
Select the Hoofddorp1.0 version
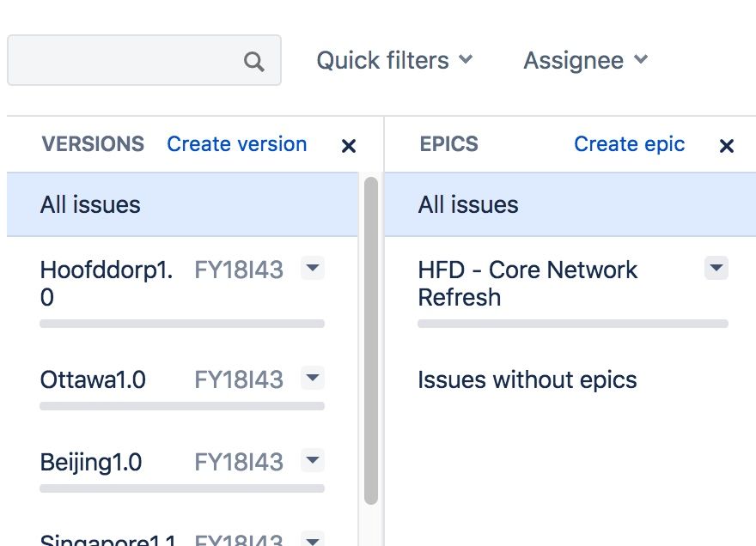coord(106,282)
